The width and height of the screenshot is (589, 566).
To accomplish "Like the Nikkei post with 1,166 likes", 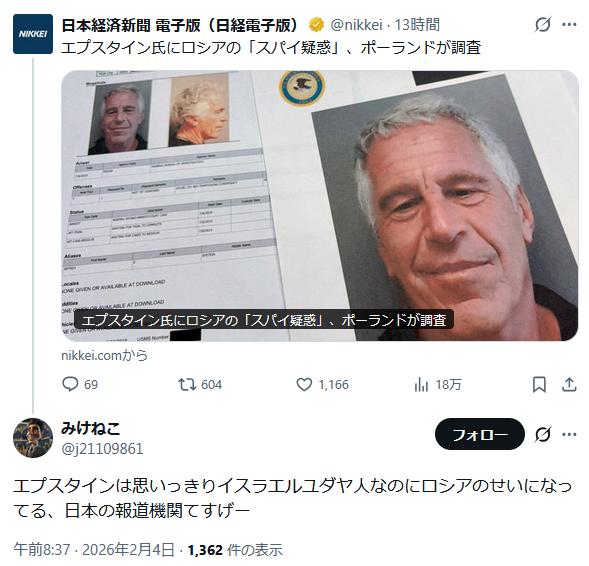I will tap(304, 384).
